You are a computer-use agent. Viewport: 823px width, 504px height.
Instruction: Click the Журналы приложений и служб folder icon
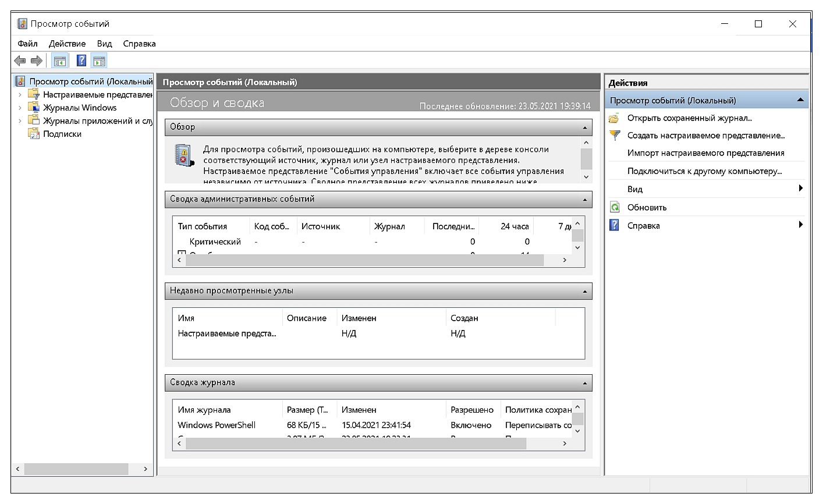[34, 120]
